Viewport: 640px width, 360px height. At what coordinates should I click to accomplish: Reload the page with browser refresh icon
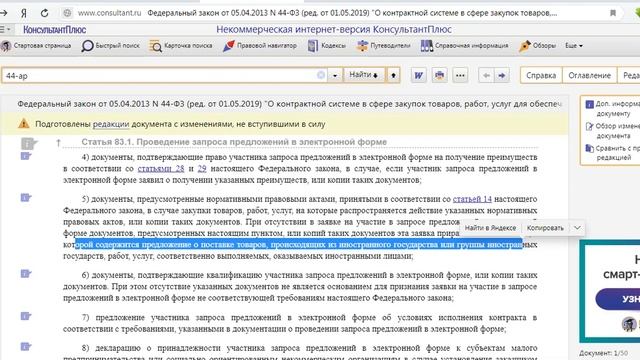[44, 13]
